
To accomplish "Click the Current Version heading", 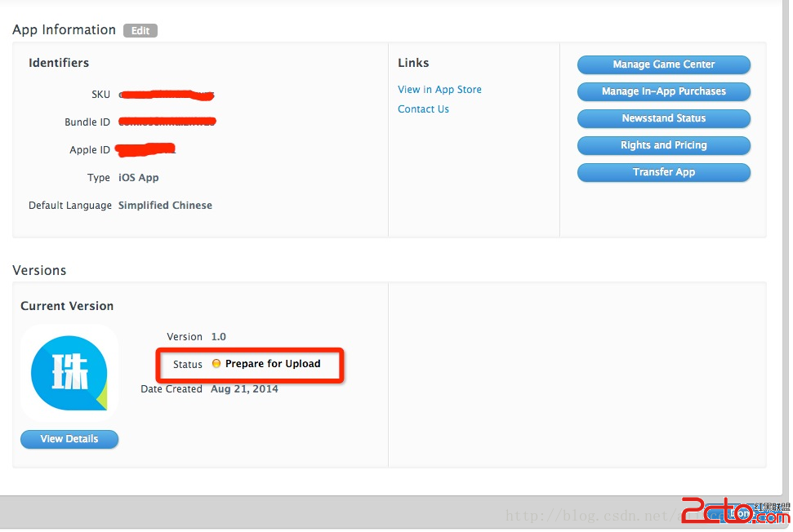I will coord(67,306).
